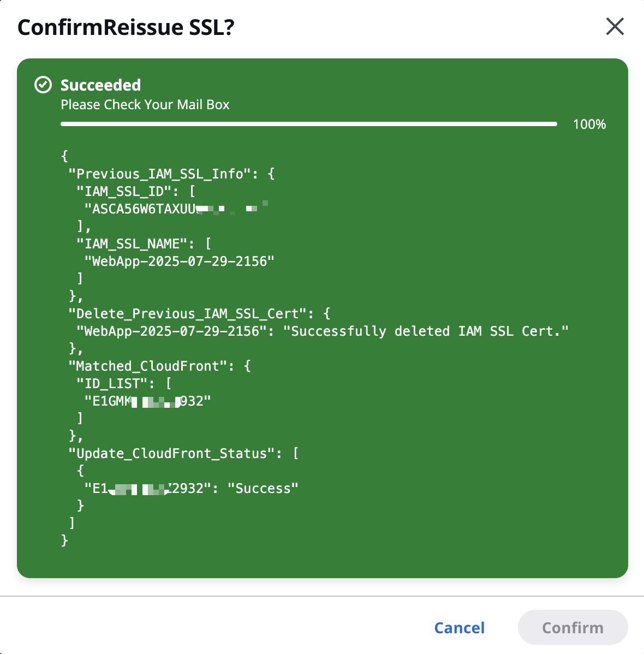Click the 100% progress label

coord(589,124)
